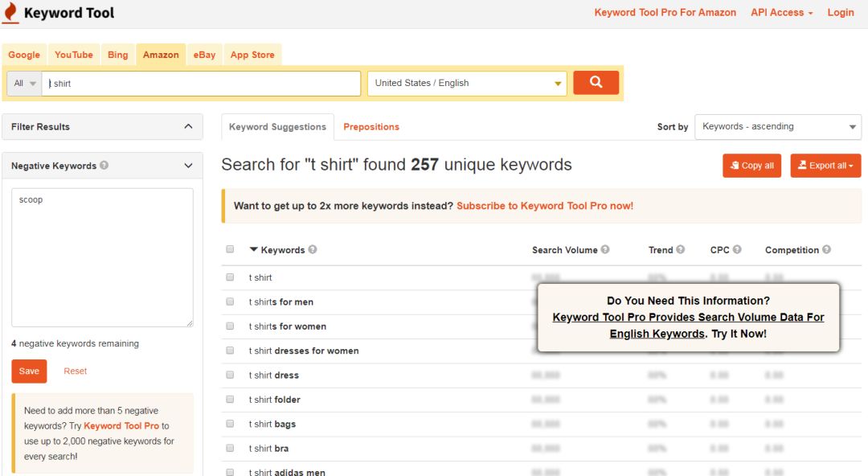Check the box for "t shirt dress"
868x476 pixels.
click(230, 375)
